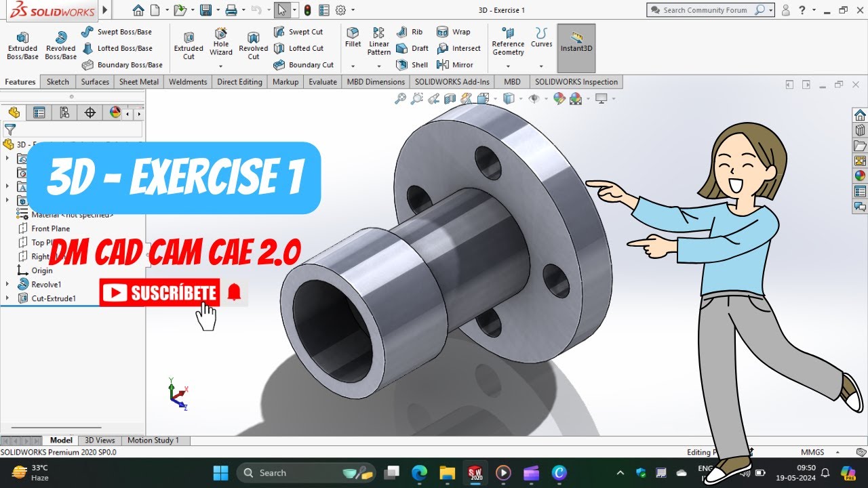Expand the Revolve1 feature node
This screenshot has height=488, width=868.
[x=7, y=284]
